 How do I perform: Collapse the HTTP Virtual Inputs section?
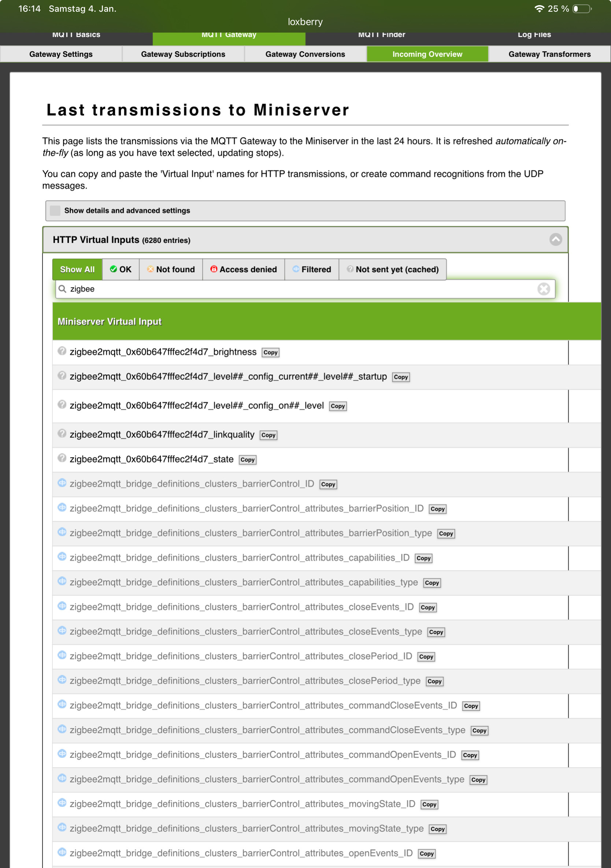pyautogui.click(x=555, y=239)
